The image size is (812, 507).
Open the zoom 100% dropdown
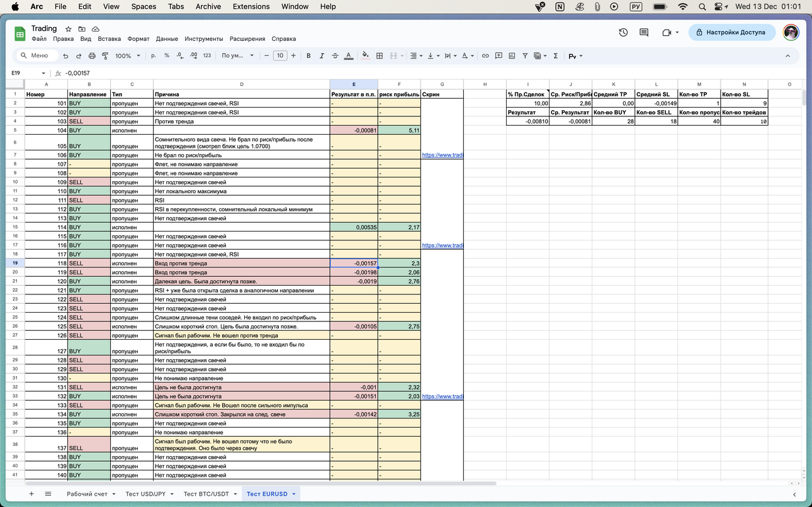coord(128,56)
